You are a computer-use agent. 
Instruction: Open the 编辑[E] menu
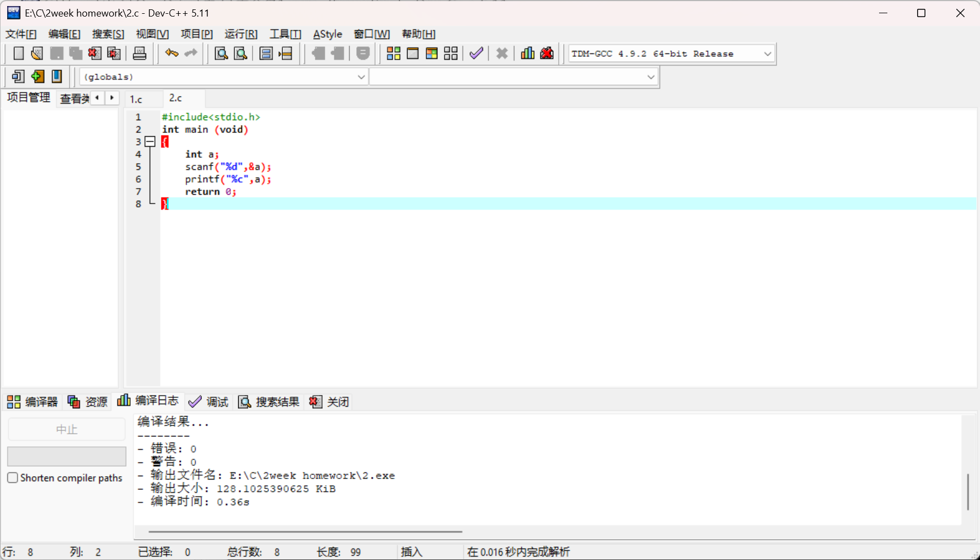click(65, 34)
